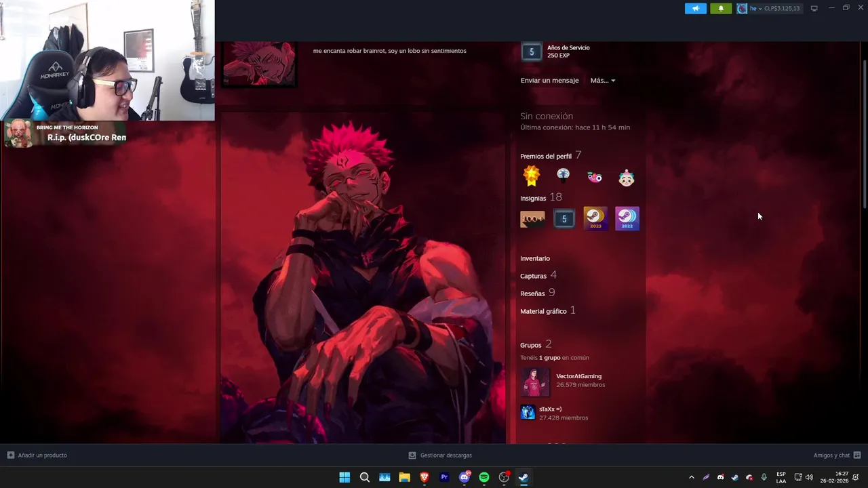Click the page vertical scrollbar
Image resolution: width=868 pixels, height=488 pixels.
click(x=864, y=136)
